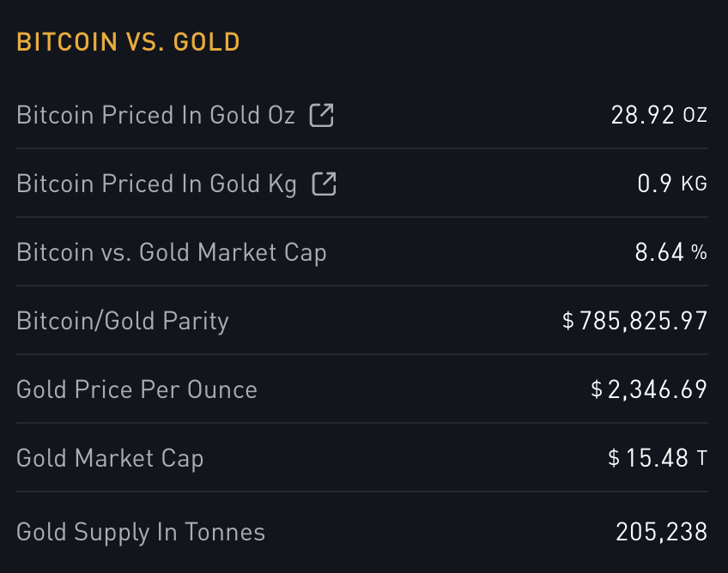Click the Gold Supply In Tonnes label
This screenshot has height=573, width=728.
pos(141,532)
